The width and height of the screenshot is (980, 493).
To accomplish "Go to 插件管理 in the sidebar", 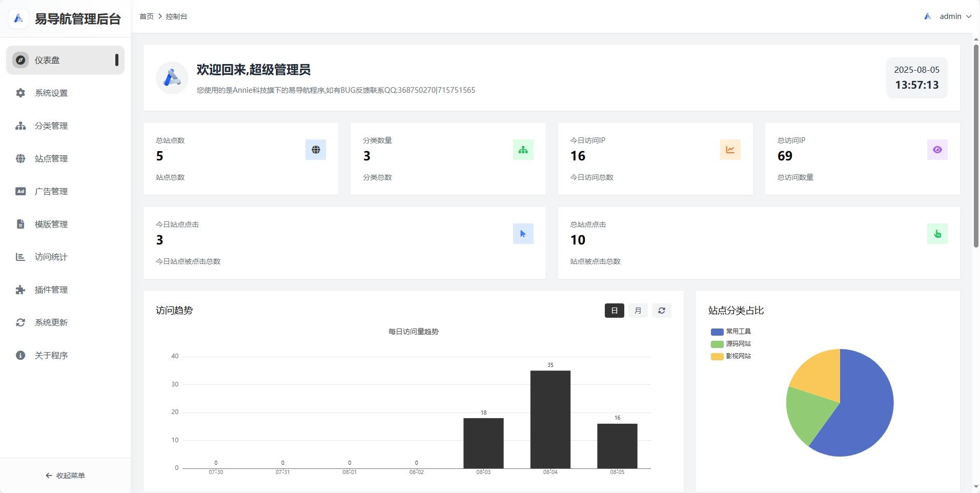I will (x=51, y=290).
